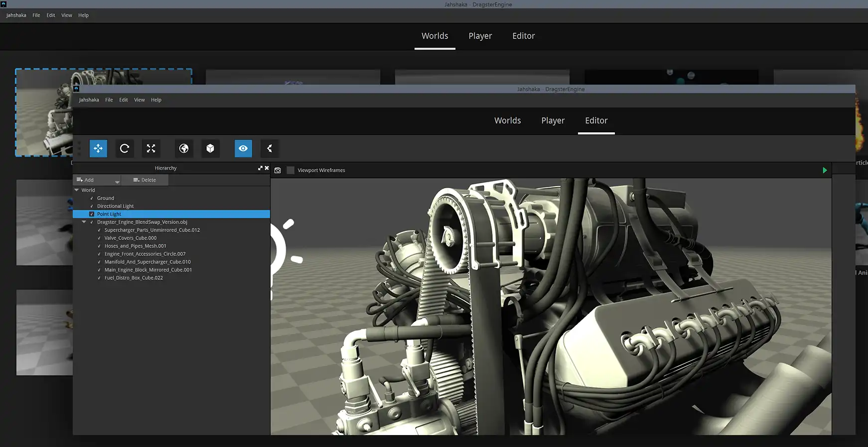
Task: Select Valve_Covers_Cube.000 in the hierarchy
Action: click(x=131, y=238)
